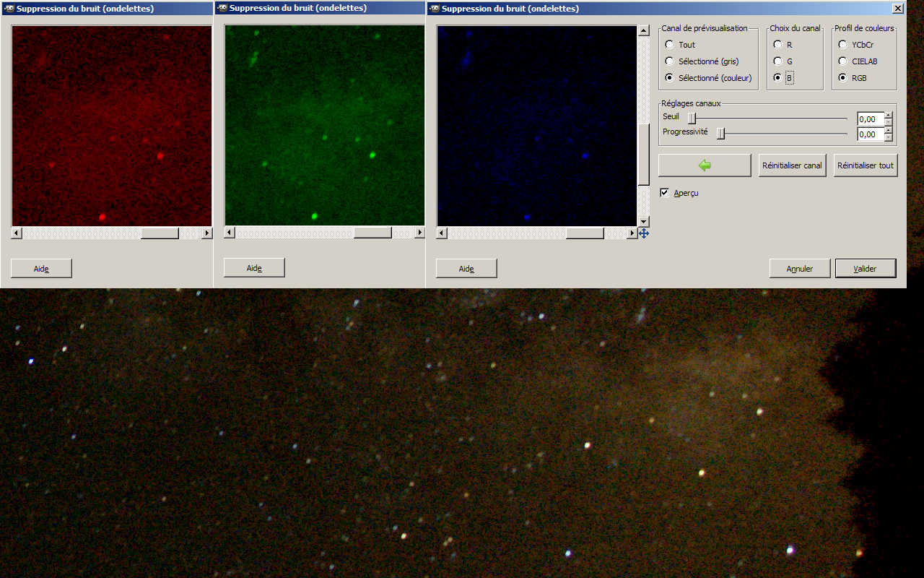Click the 'Réinitialiser canal' button
The width and height of the screenshot is (924, 578).
pyautogui.click(x=792, y=165)
